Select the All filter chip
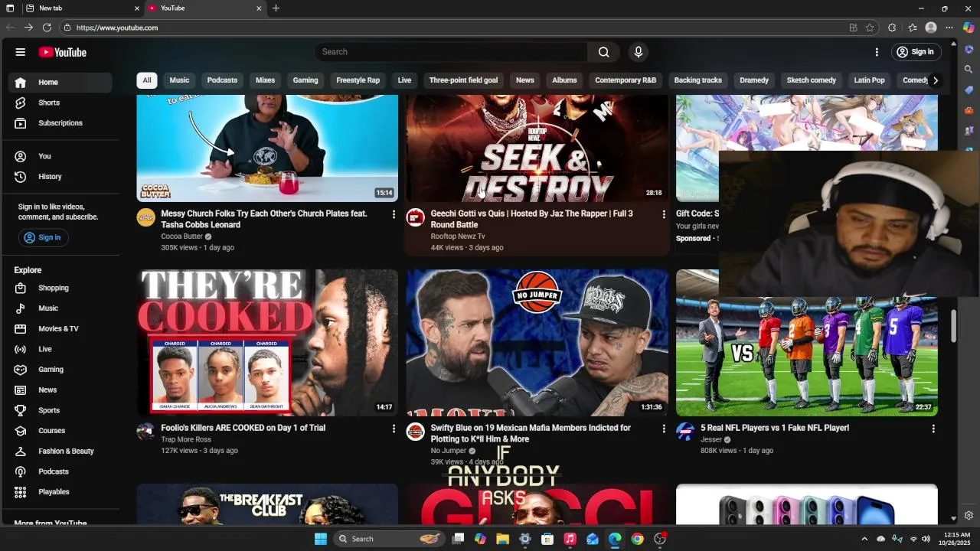Image resolution: width=980 pixels, height=551 pixels. [147, 80]
